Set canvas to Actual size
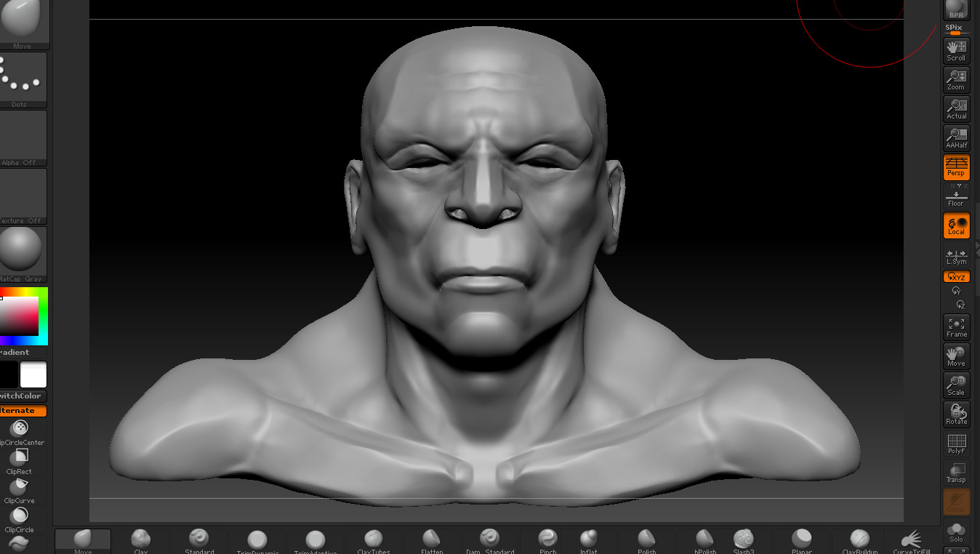 point(956,109)
